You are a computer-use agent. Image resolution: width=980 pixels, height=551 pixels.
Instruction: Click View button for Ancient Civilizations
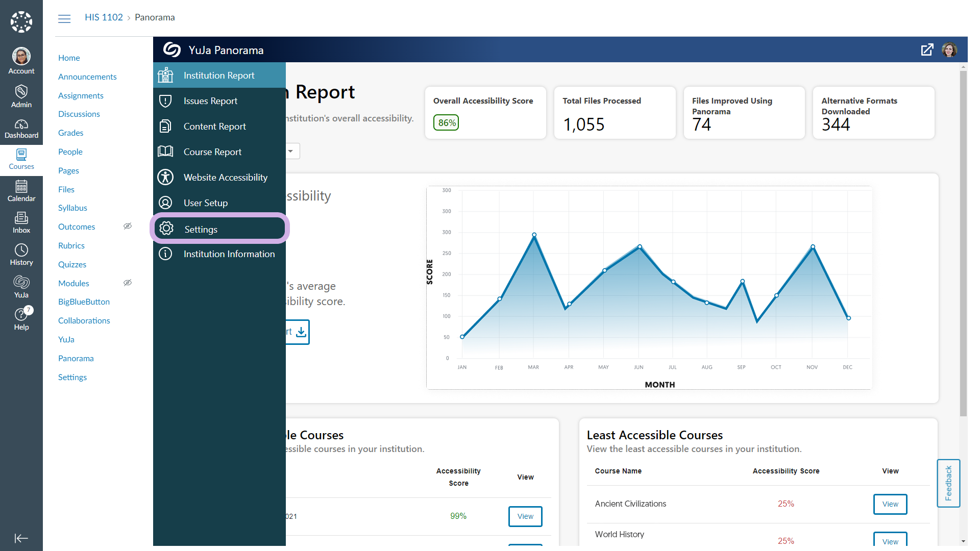(x=890, y=504)
